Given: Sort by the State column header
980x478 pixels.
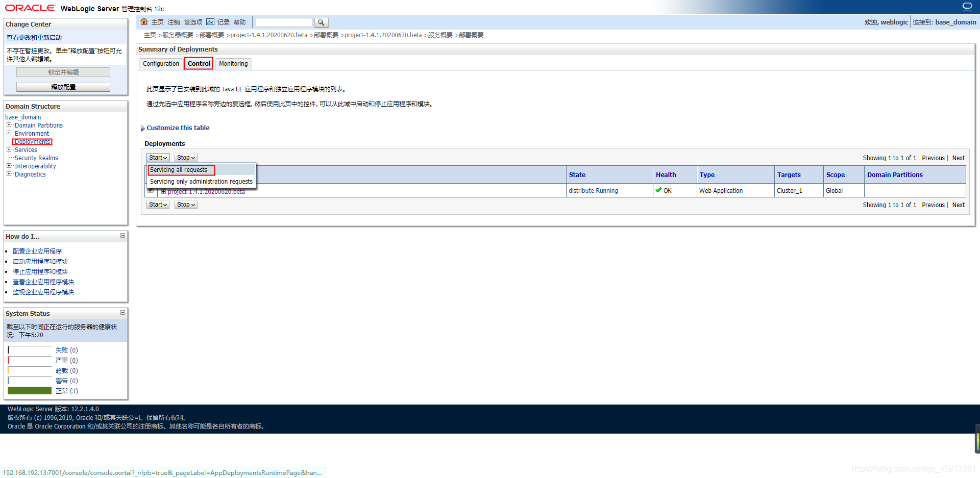Looking at the screenshot, I should [x=577, y=175].
